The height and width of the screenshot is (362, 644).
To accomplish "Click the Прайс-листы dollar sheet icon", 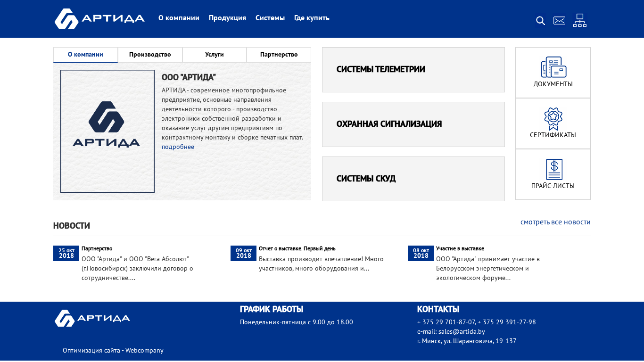I will click(554, 170).
